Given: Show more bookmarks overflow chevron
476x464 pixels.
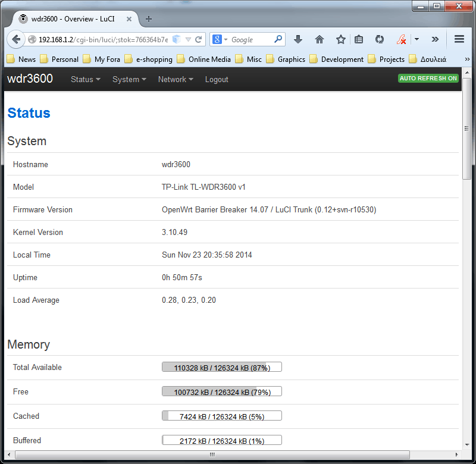Looking at the screenshot, I should pyautogui.click(x=467, y=59).
